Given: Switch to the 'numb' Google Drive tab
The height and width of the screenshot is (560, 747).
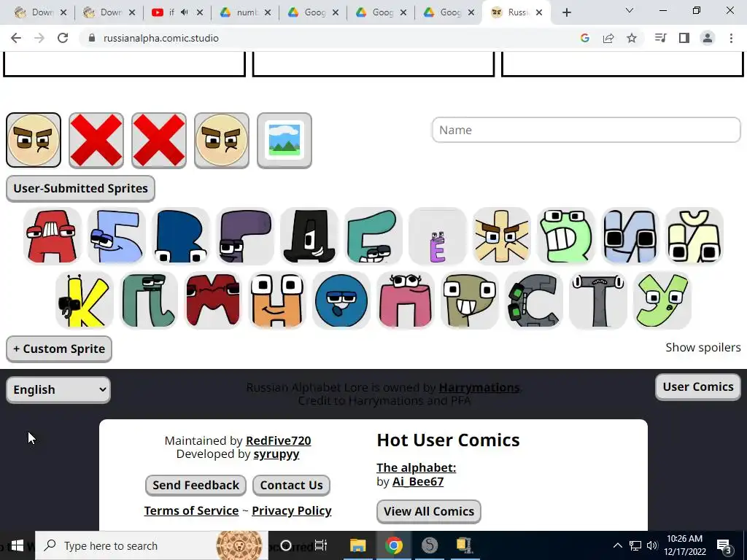Looking at the screenshot, I should [x=245, y=12].
